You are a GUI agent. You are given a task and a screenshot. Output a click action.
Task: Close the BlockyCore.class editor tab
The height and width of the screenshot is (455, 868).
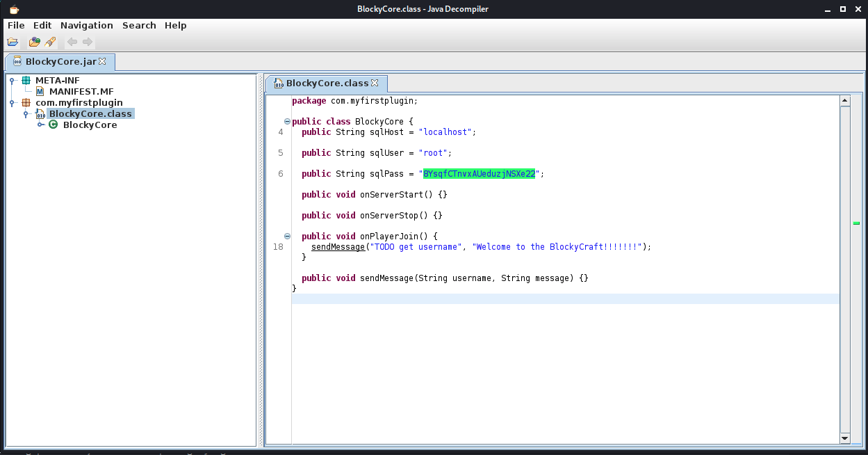point(375,83)
